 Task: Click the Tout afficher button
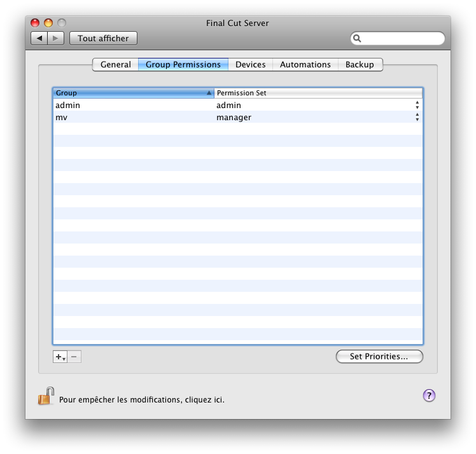point(103,39)
